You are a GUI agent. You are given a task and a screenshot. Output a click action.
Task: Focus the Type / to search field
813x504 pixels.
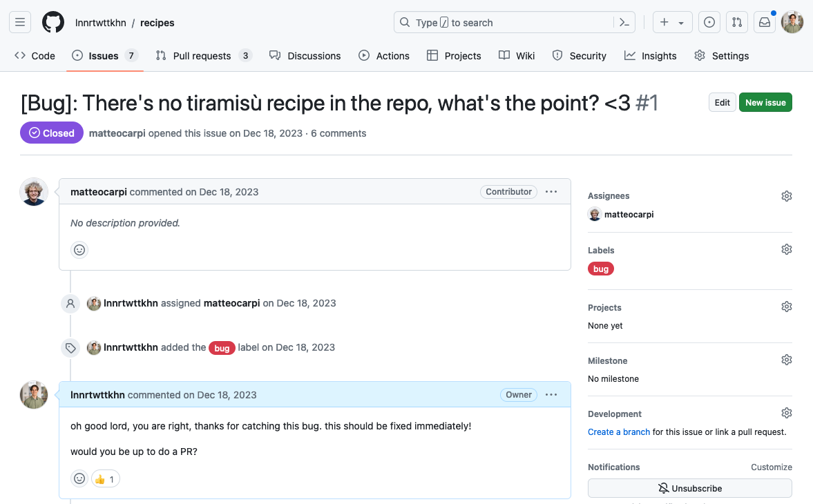tap(504, 23)
